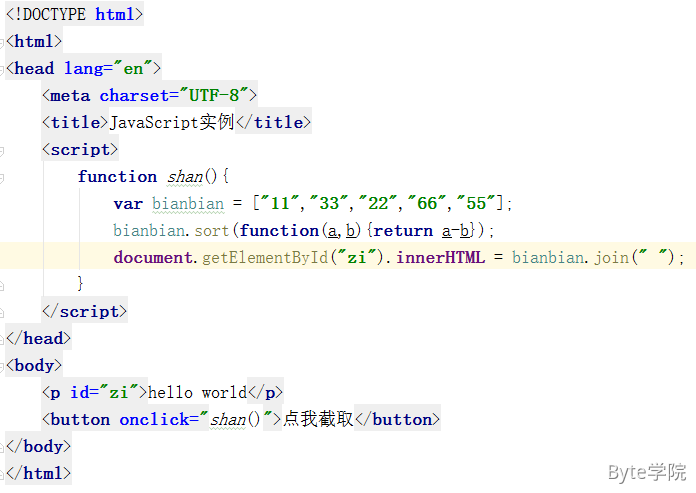696x493 pixels.
Task: Click the opening "<script>" tag
Action: pyautogui.click(x=80, y=150)
